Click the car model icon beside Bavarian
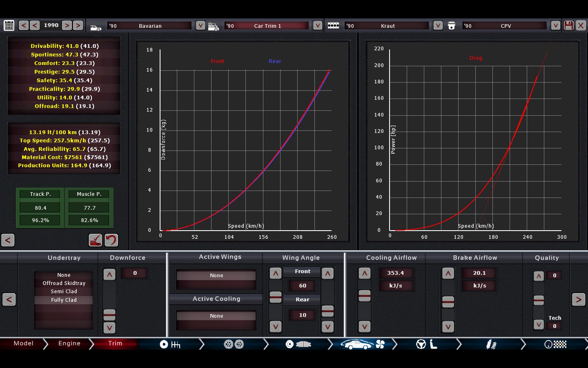This screenshot has height=368, width=588. pyautogui.click(x=96, y=27)
